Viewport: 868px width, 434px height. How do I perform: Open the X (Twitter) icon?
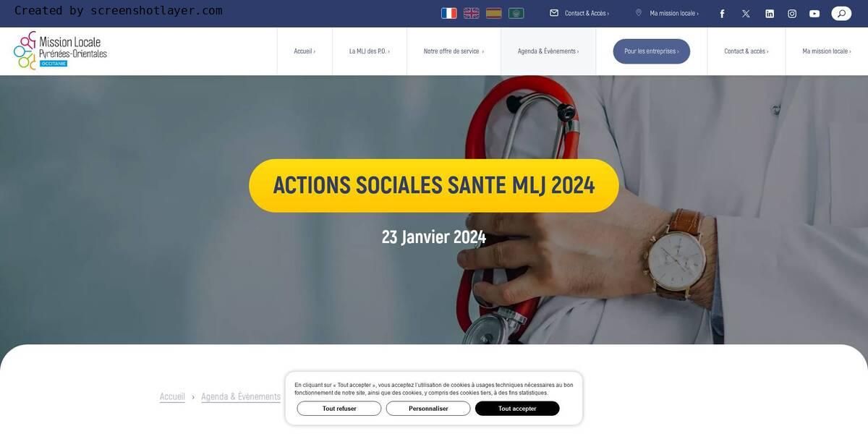coord(746,13)
